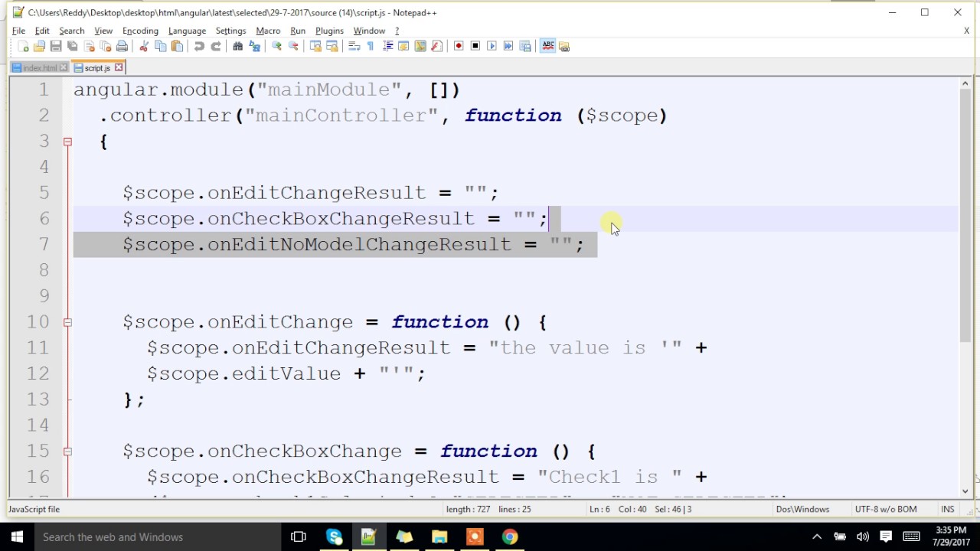980x551 pixels.
Task: Toggle INS insert mode in status bar
Action: tap(948, 509)
